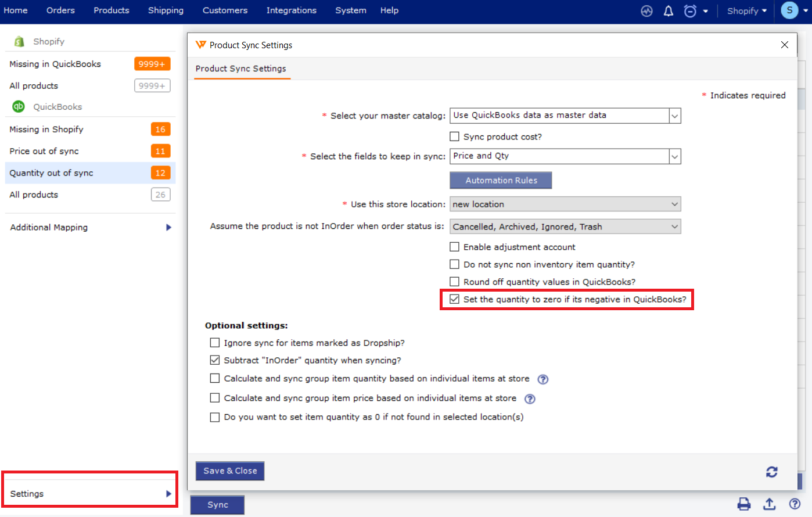Open the Products menu

(112, 10)
